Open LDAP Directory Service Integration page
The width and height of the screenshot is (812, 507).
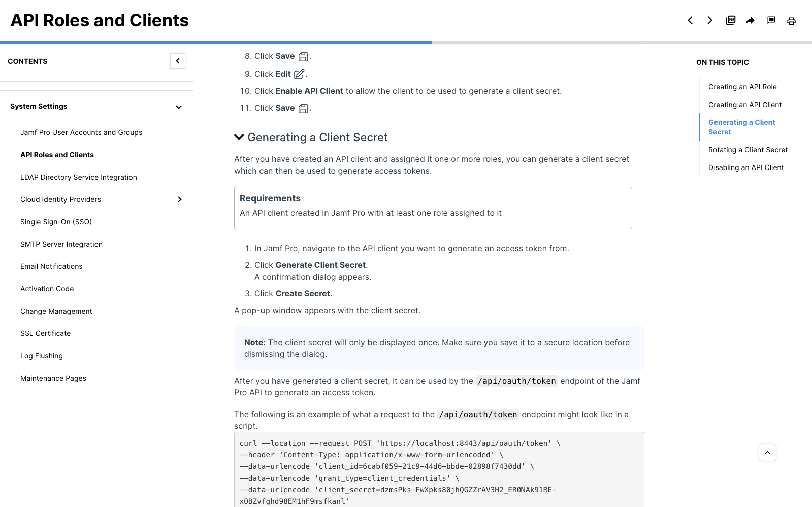pyautogui.click(x=79, y=177)
